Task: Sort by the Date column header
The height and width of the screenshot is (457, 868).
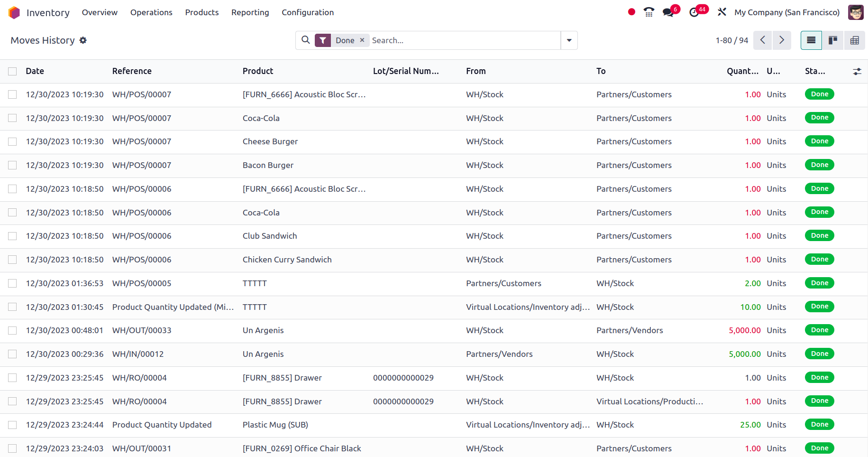Action: click(35, 71)
